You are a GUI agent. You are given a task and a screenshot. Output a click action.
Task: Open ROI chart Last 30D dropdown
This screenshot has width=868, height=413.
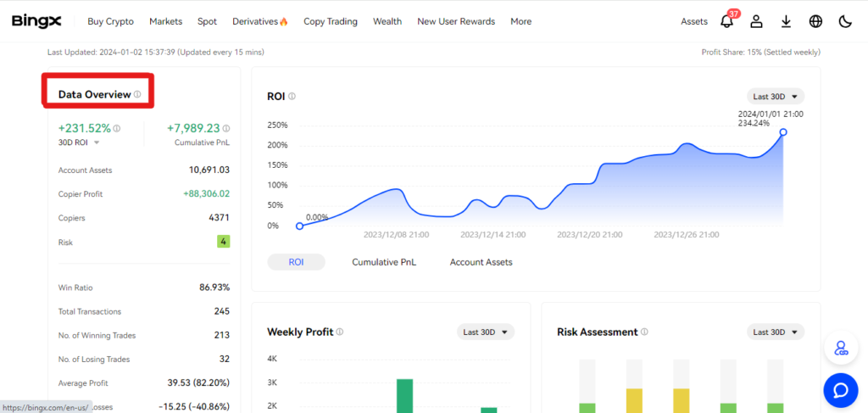click(775, 97)
